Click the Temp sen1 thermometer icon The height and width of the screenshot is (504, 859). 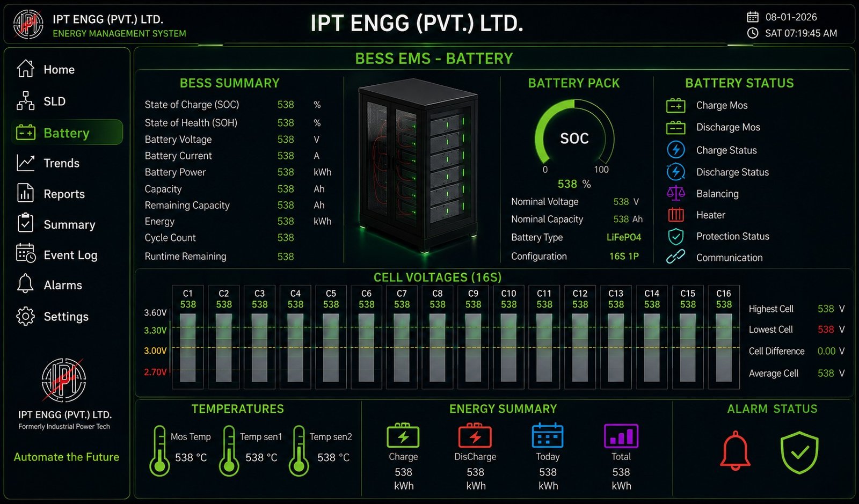[x=229, y=451]
